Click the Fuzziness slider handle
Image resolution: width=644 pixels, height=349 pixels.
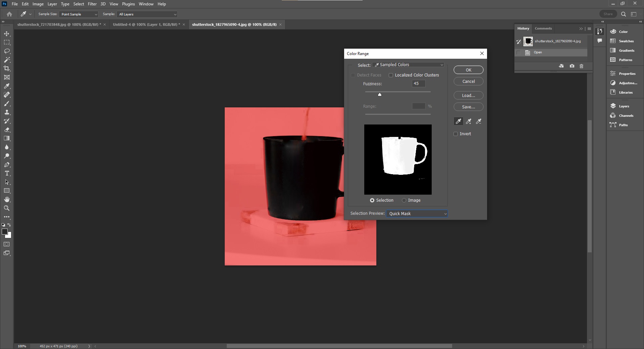click(x=380, y=95)
